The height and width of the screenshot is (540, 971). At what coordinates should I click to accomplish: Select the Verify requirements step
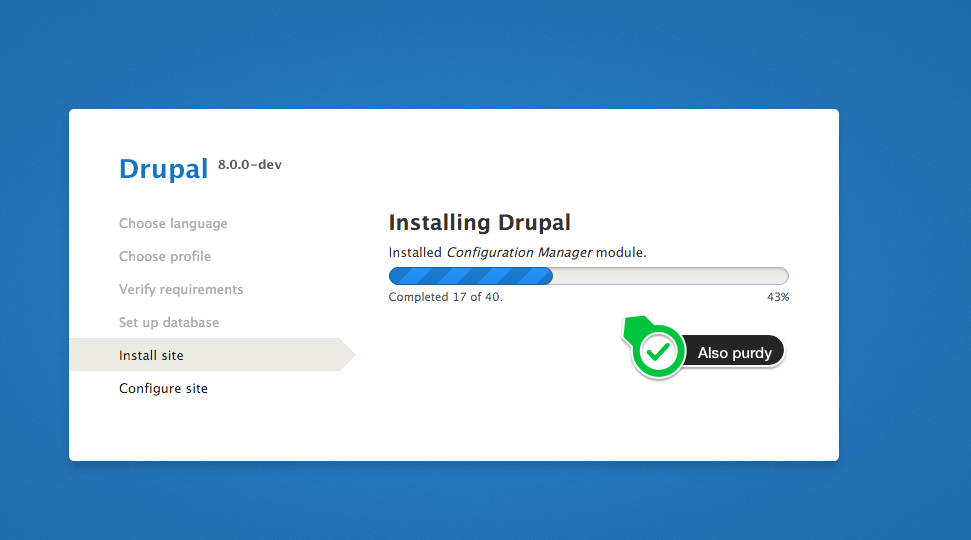tap(181, 289)
